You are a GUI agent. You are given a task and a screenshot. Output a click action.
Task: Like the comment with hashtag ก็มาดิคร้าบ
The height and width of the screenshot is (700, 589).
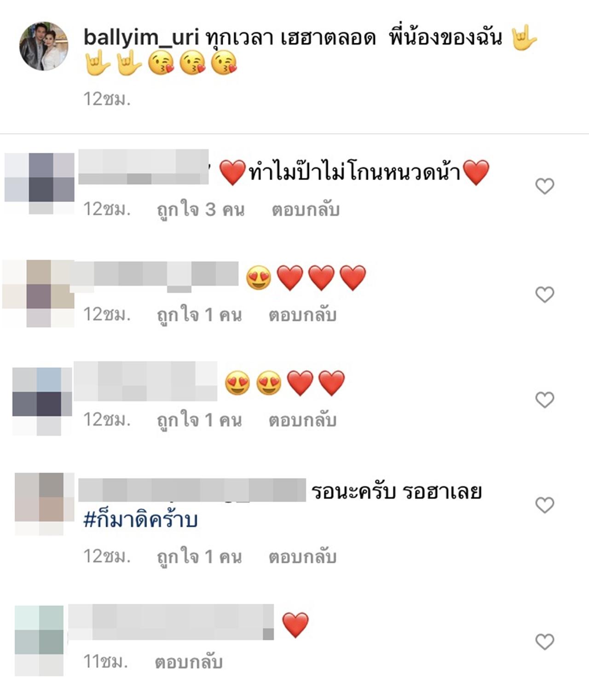tap(544, 505)
